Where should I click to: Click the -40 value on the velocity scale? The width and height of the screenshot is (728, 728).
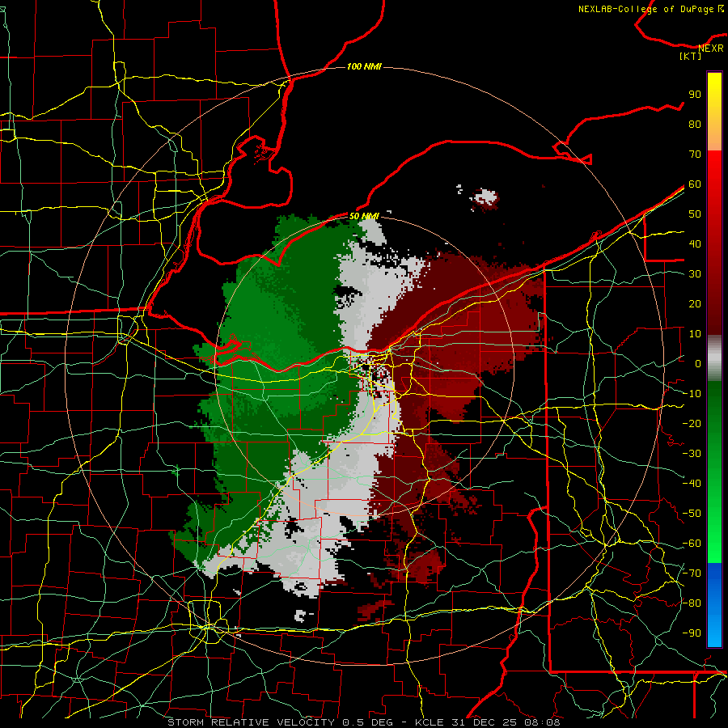(x=692, y=484)
